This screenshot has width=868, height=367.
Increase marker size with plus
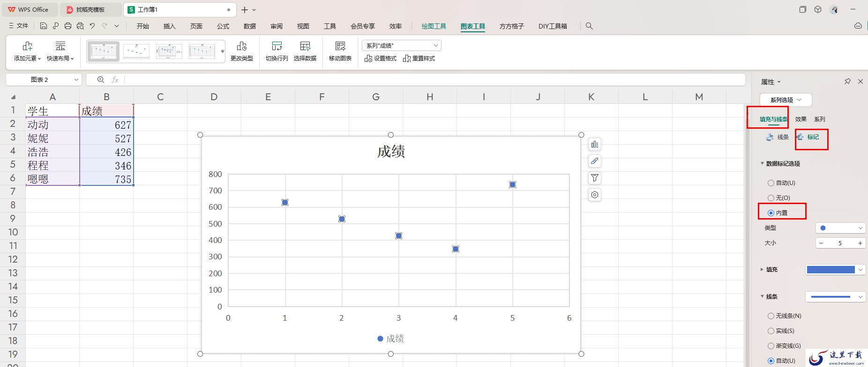click(x=860, y=243)
